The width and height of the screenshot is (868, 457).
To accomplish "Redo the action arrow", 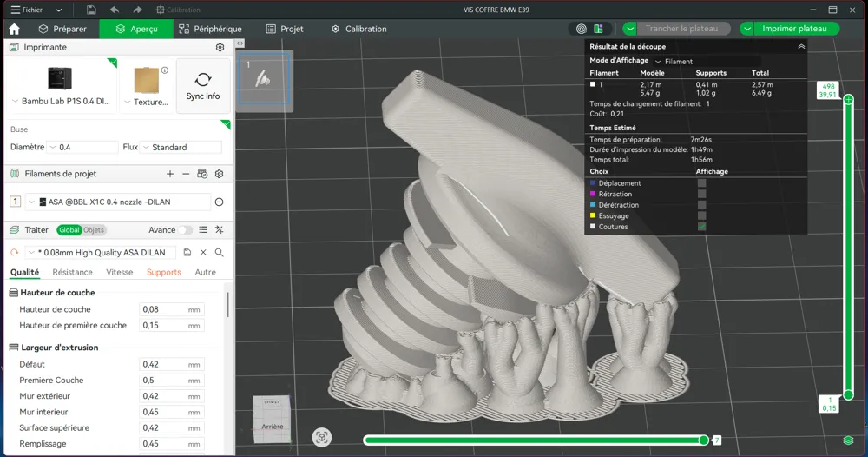I will click(x=137, y=10).
